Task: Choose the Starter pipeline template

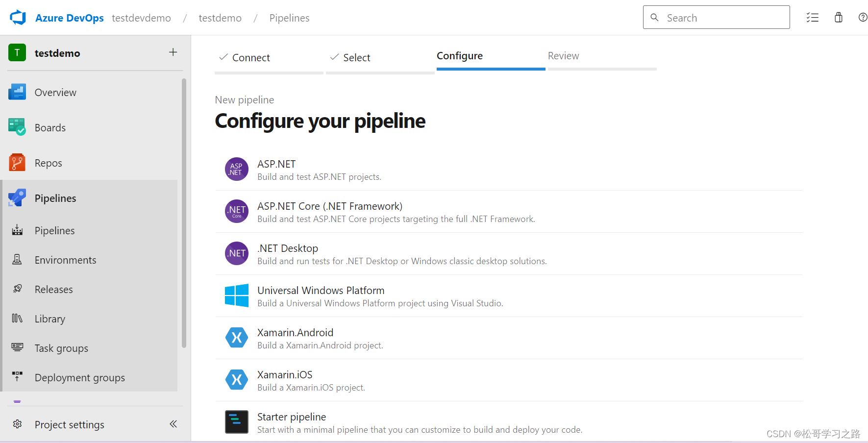Action: coord(509,422)
